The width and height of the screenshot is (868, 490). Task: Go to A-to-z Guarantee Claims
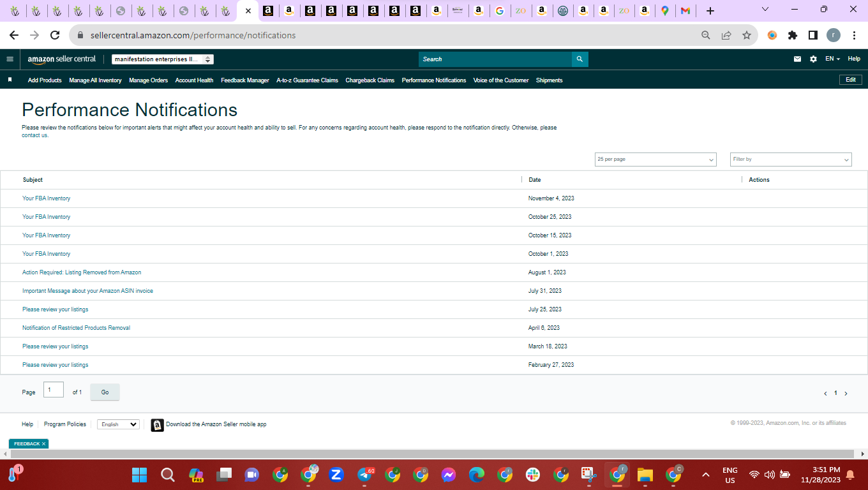coord(308,80)
